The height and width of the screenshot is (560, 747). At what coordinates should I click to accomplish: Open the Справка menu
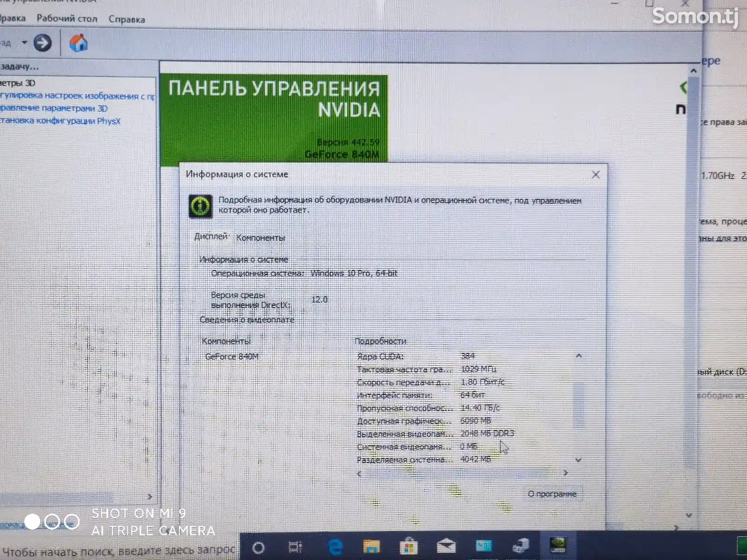point(127,19)
